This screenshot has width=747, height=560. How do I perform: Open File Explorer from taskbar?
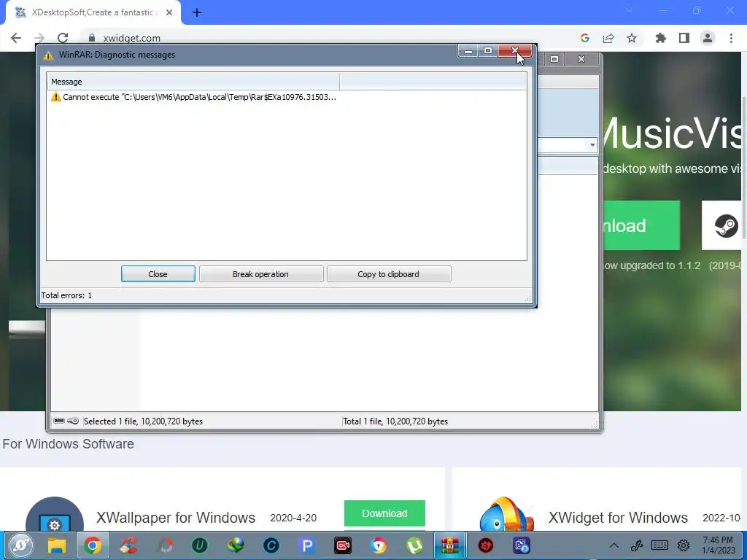57,545
